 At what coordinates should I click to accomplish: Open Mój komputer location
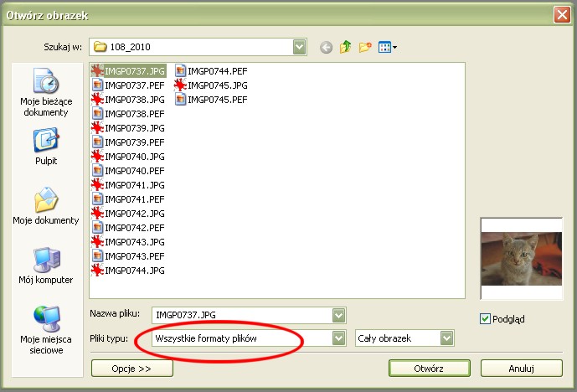coord(45,266)
